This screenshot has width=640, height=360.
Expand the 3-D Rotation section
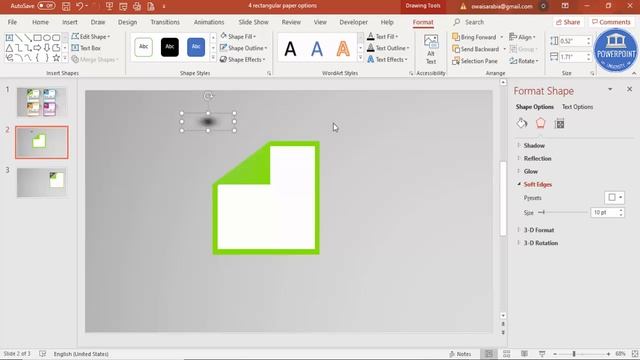pos(540,243)
